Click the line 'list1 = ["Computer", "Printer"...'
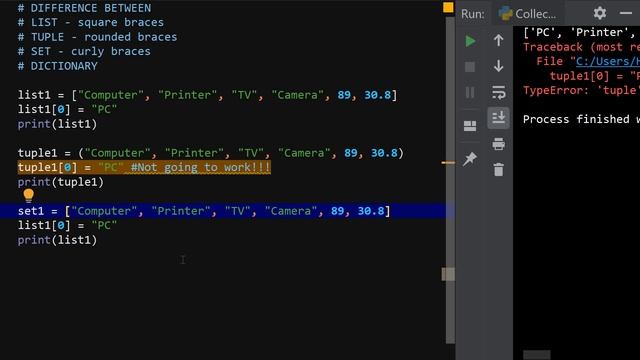 click(x=207, y=95)
